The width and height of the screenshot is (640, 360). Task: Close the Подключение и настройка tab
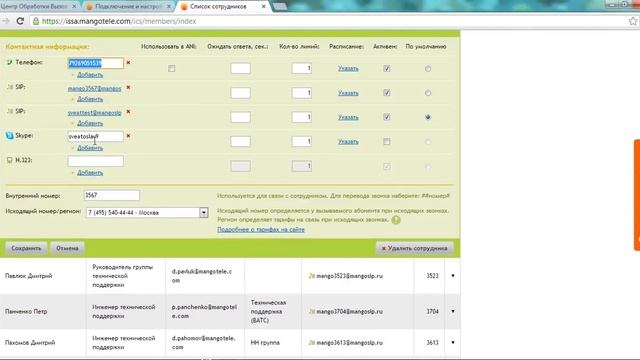(x=169, y=7)
